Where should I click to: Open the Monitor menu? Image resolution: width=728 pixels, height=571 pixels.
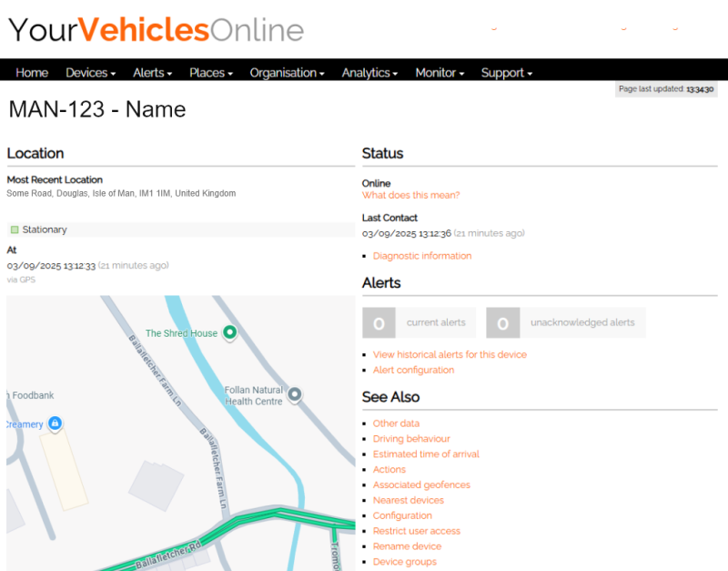pyautogui.click(x=440, y=73)
